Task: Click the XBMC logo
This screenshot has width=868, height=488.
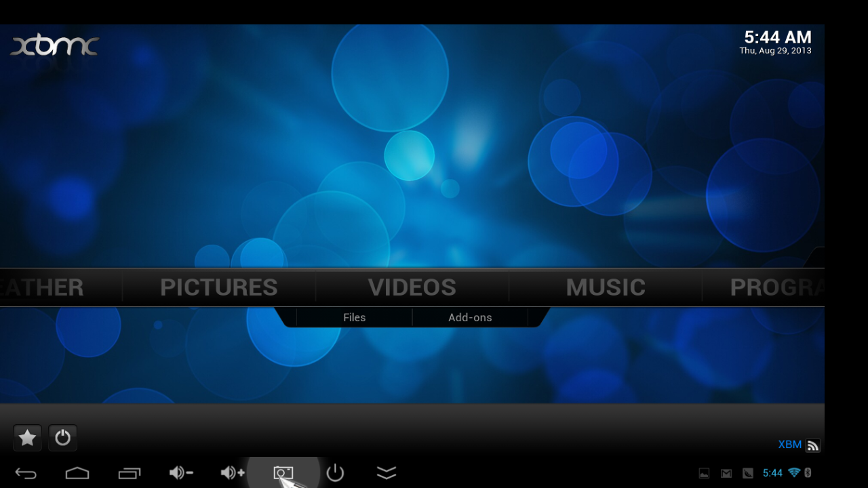Action: click(x=55, y=46)
